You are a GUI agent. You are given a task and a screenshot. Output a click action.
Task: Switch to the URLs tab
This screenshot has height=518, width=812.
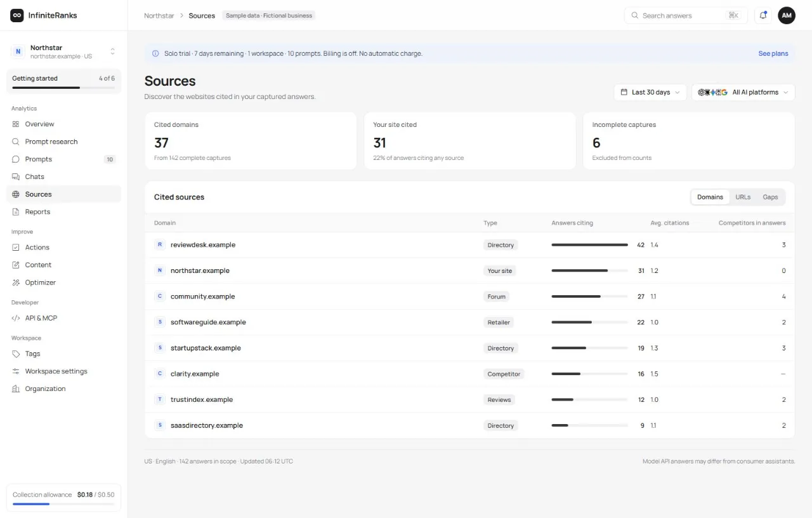[x=743, y=197]
